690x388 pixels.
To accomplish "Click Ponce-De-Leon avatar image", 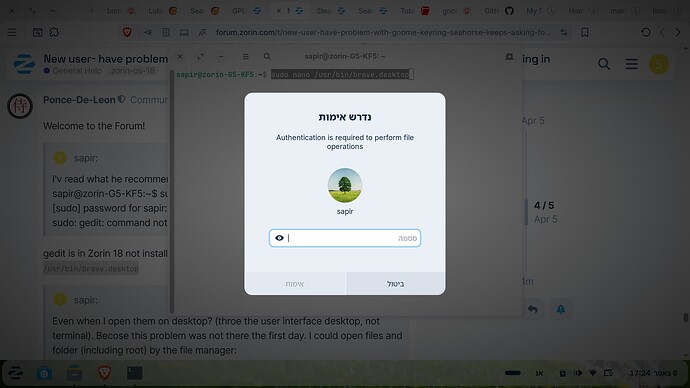I will coord(20,106).
